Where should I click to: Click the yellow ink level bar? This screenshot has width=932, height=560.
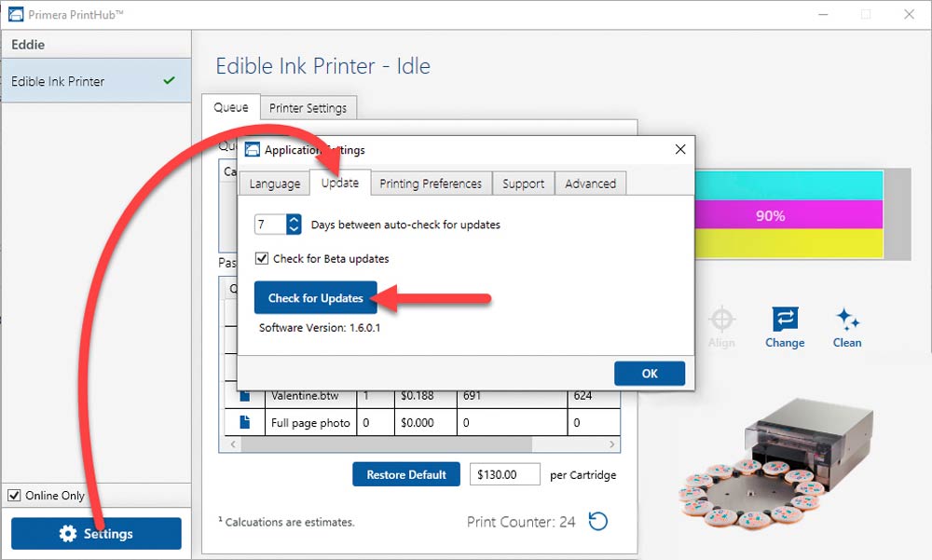[788, 244]
